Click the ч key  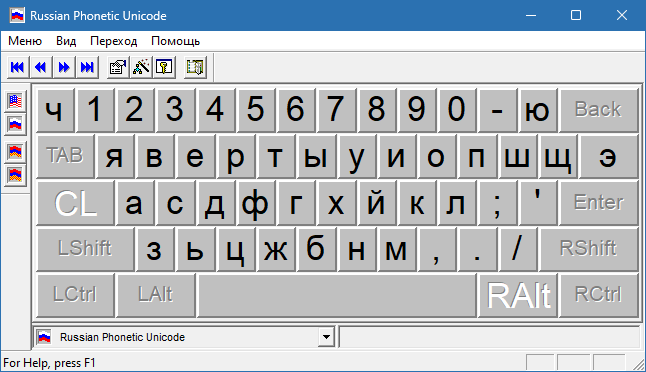coord(55,110)
